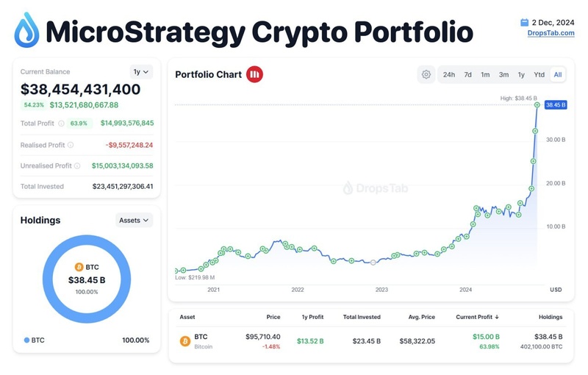This screenshot has height=375, width=588.
Task: Click the Bitcoin icon in the asset table
Action: coord(185,340)
